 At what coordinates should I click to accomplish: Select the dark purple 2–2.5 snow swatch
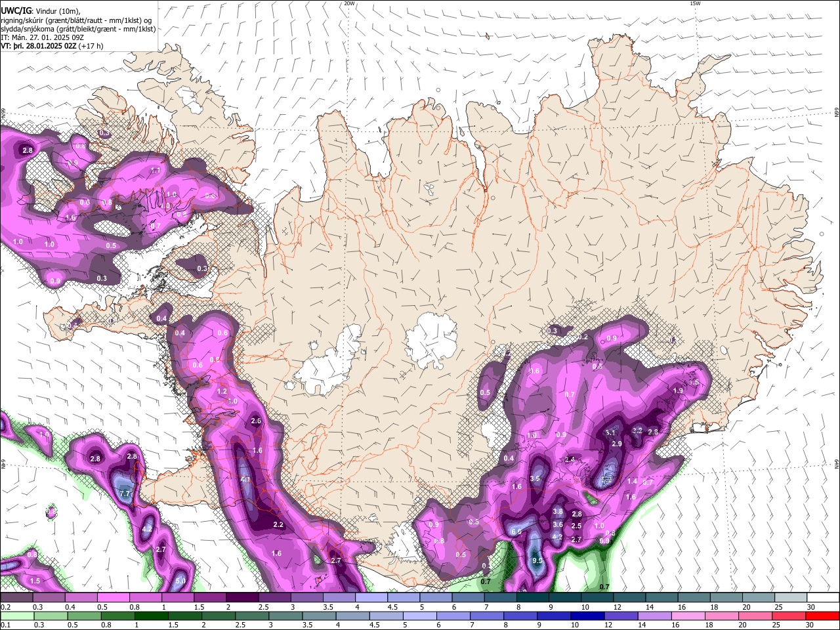click(242, 598)
